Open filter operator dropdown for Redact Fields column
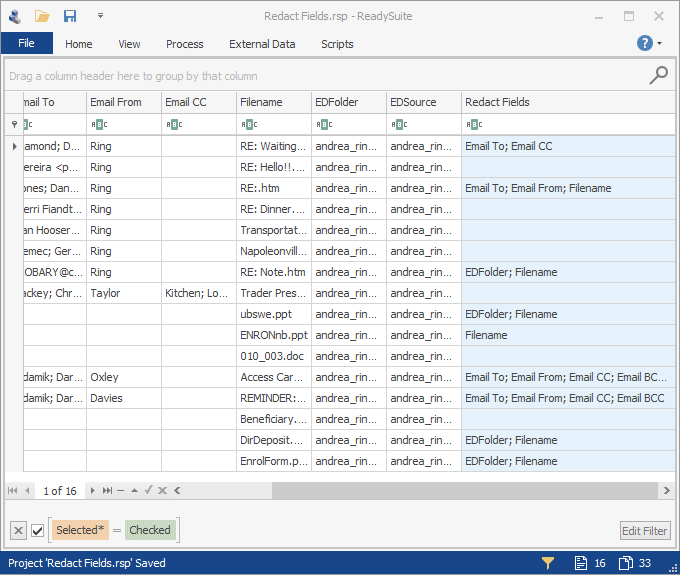This screenshot has height=575, width=680. pos(474,124)
